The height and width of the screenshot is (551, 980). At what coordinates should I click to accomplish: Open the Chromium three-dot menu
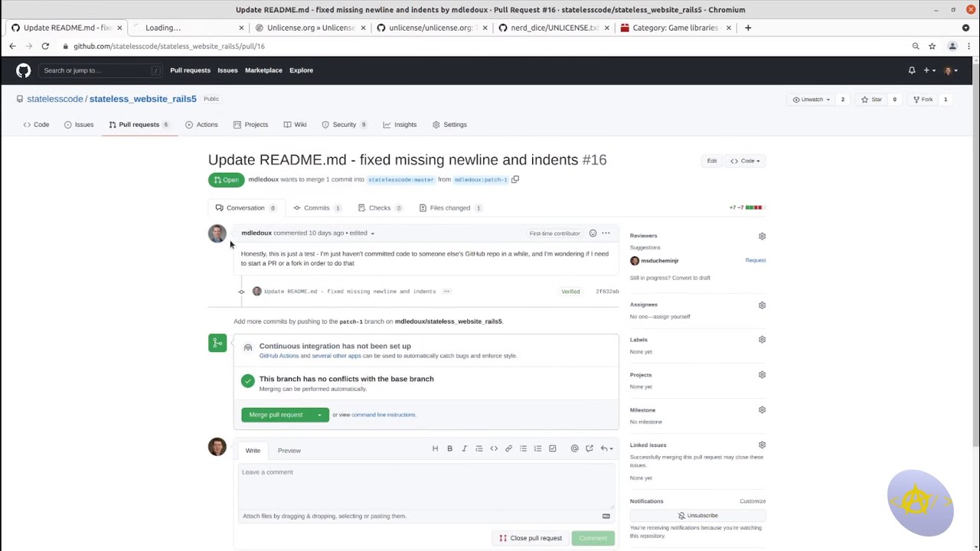point(969,46)
